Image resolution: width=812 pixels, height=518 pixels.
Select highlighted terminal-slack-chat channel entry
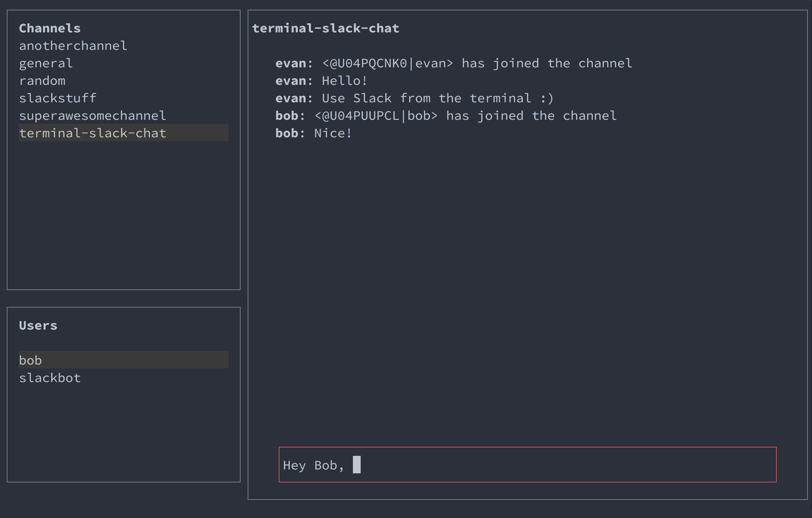pyautogui.click(x=92, y=133)
